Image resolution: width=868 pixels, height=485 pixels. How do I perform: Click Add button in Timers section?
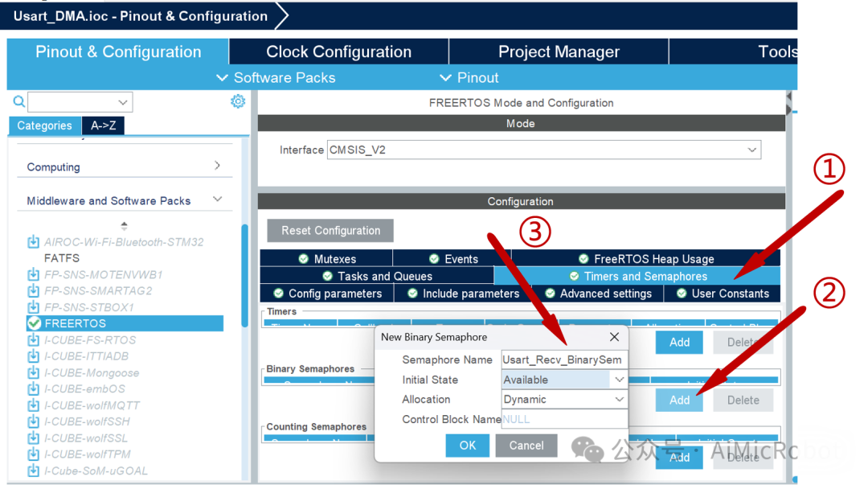tap(679, 342)
